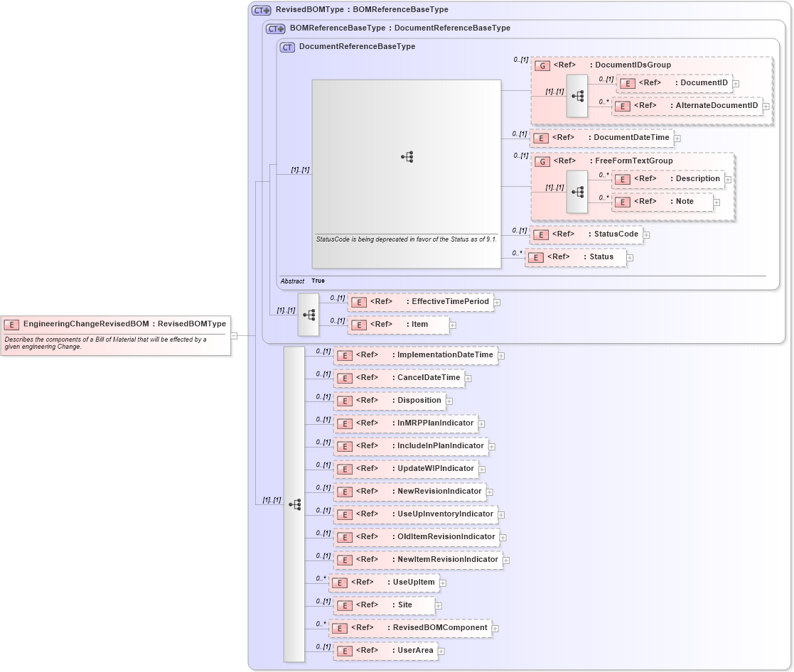Select the G group icon of FreeFormTextGroup
This screenshot has width=794, height=672.
tap(542, 161)
